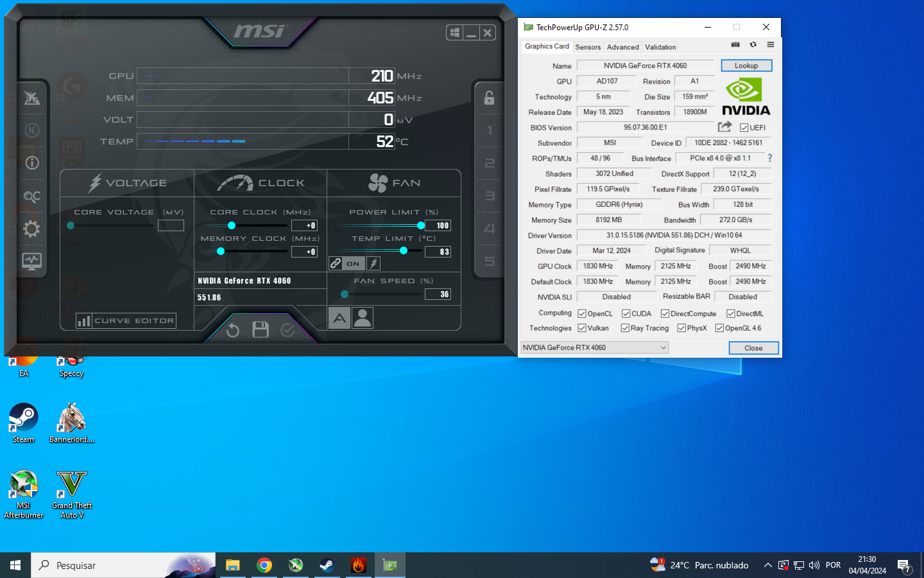
Task: Open the Afterburner information panel
Action: click(x=31, y=162)
